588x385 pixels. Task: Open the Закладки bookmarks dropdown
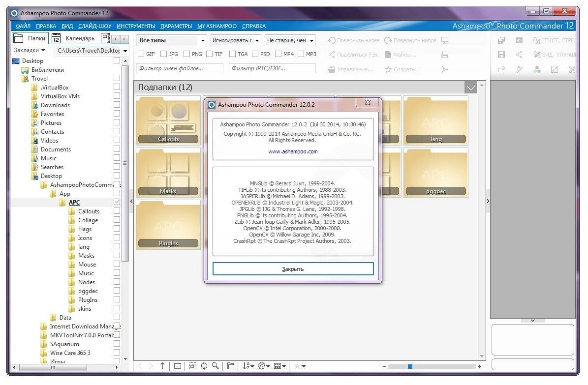coord(30,50)
